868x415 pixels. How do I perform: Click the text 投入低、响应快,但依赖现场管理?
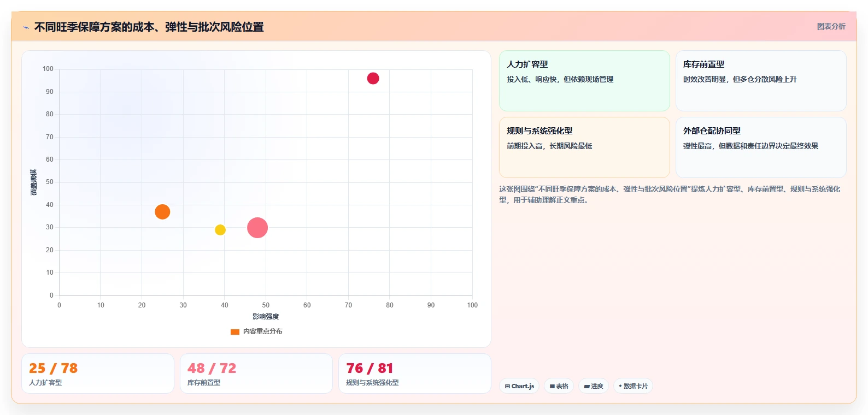click(x=560, y=79)
